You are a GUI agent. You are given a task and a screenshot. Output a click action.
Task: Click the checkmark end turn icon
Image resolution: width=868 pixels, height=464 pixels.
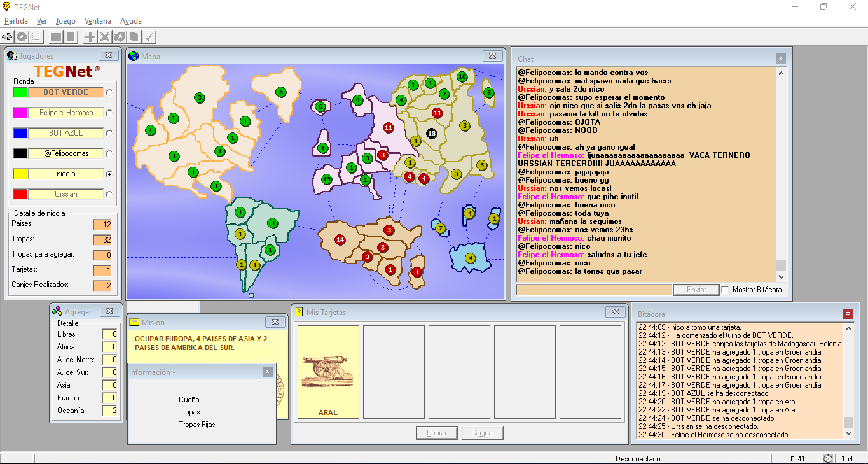pyautogui.click(x=149, y=37)
